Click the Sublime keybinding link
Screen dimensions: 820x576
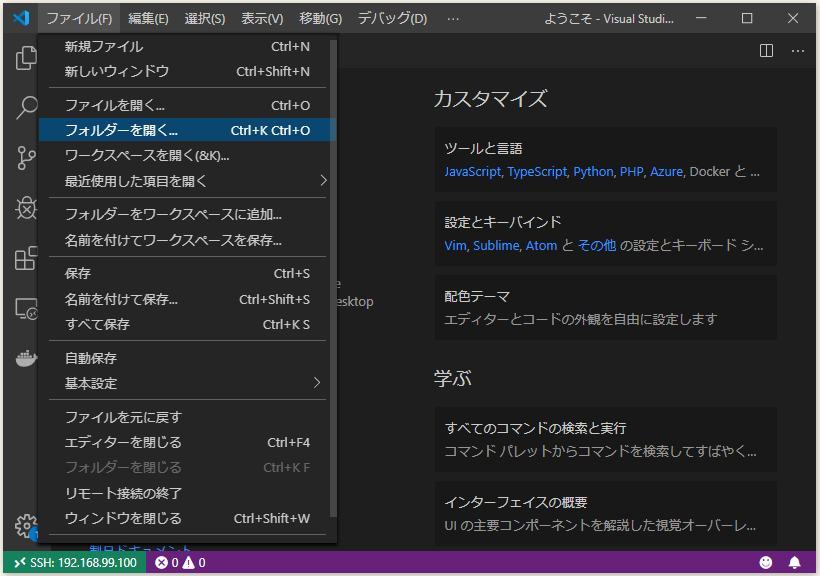point(496,245)
